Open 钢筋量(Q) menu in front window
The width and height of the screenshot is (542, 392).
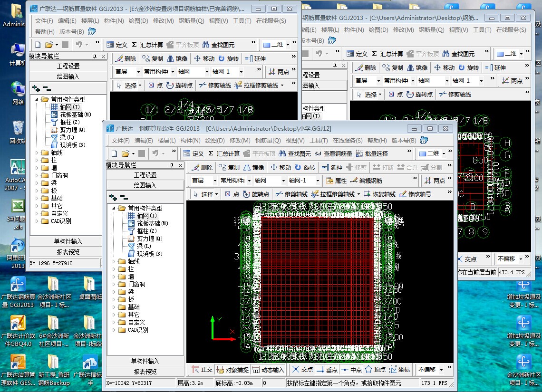[268, 141]
